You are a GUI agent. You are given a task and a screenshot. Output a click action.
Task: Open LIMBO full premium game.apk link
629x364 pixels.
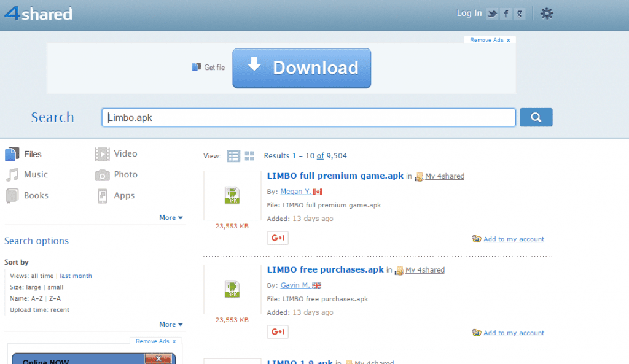click(x=335, y=176)
